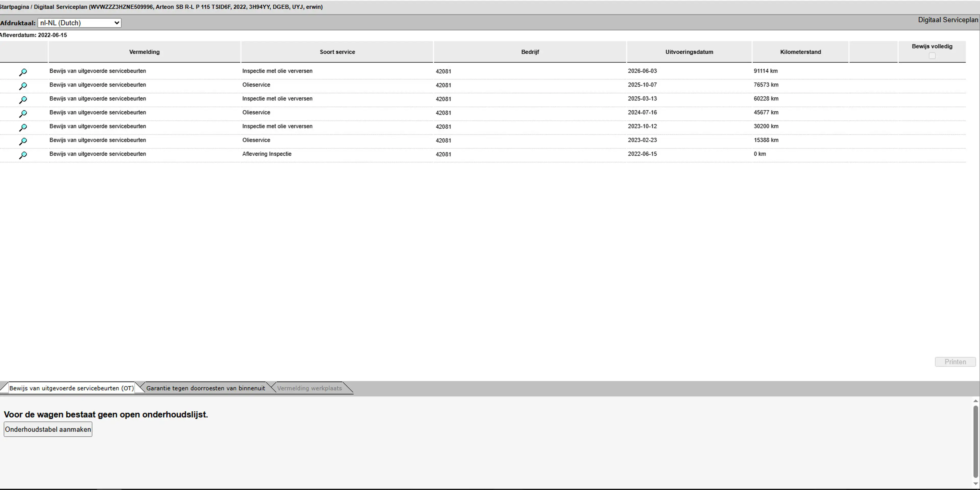Image resolution: width=980 pixels, height=490 pixels.
Task: Select the 30200 km cell
Action: click(766, 126)
